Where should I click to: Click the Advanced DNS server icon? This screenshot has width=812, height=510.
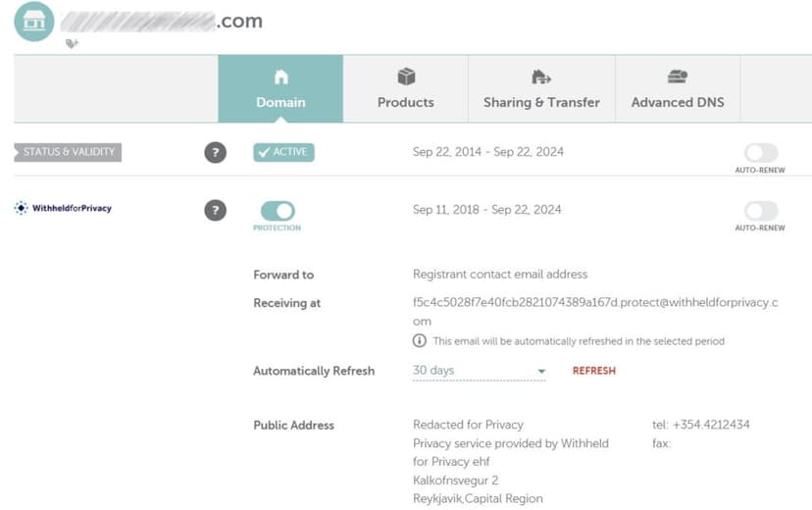pyautogui.click(x=678, y=76)
